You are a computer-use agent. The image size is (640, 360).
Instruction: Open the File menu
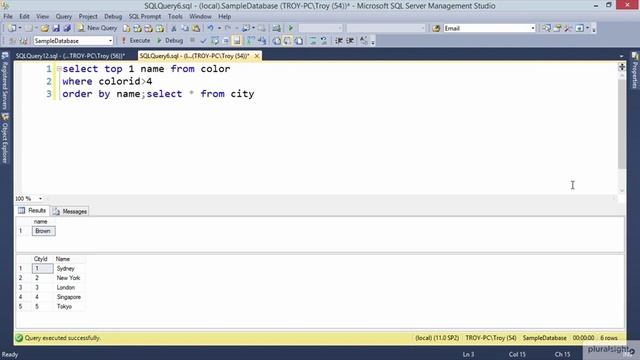[x=8, y=16]
